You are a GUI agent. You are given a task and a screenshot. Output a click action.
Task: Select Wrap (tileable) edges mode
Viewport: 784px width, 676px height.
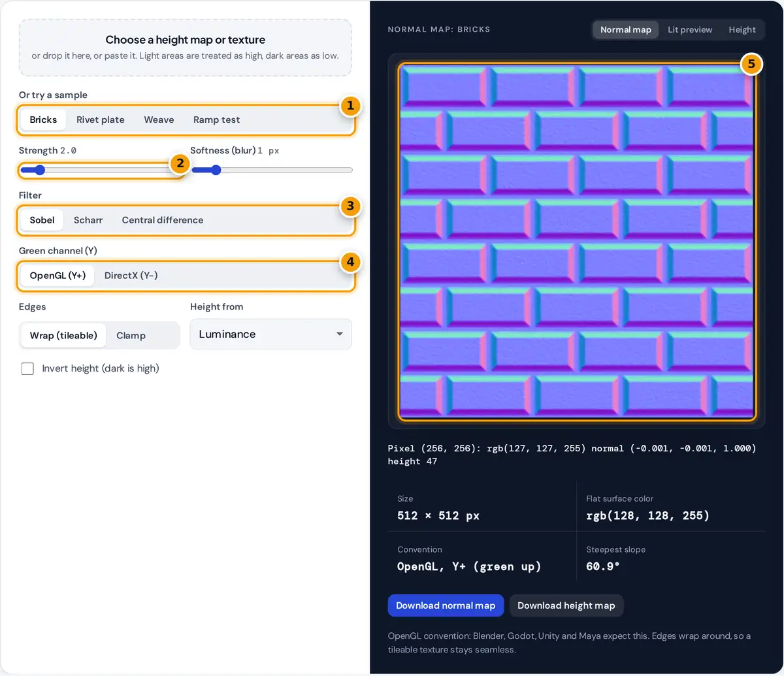pos(63,335)
